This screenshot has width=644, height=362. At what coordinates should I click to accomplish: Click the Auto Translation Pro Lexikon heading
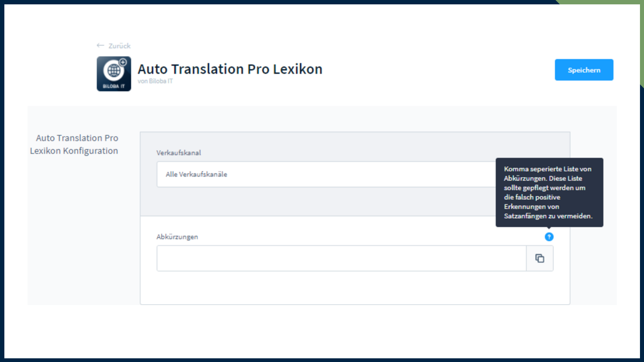click(230, 69)
